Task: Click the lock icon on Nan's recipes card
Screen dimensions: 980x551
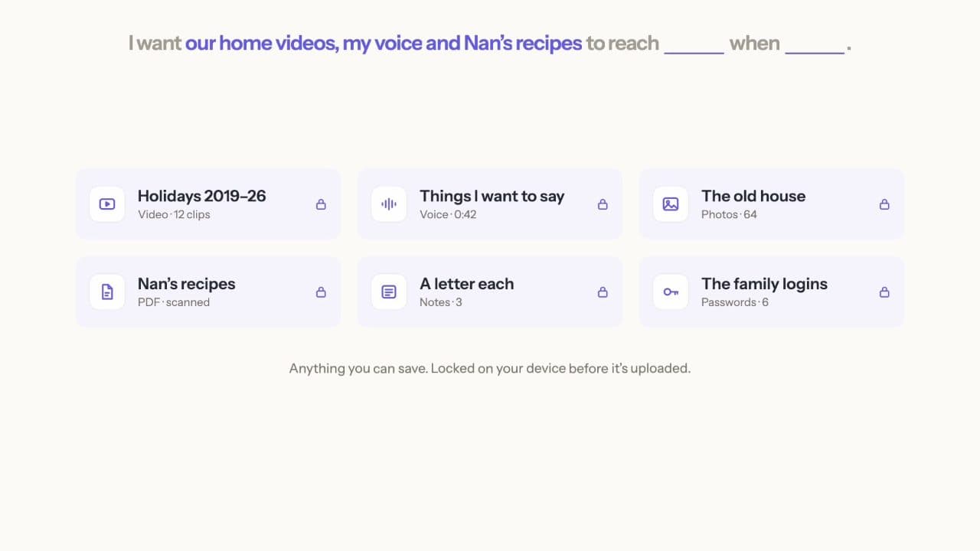Action: pos(321,292)
